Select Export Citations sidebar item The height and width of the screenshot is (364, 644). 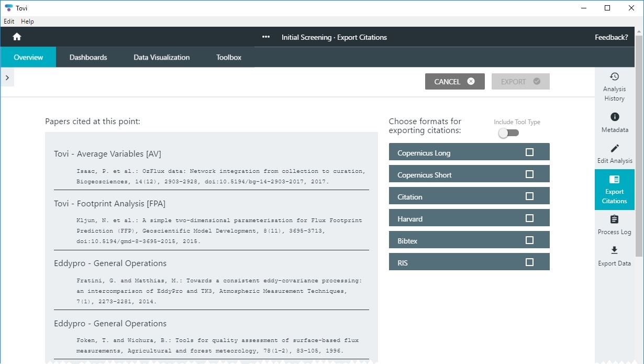tap(615, 190)
